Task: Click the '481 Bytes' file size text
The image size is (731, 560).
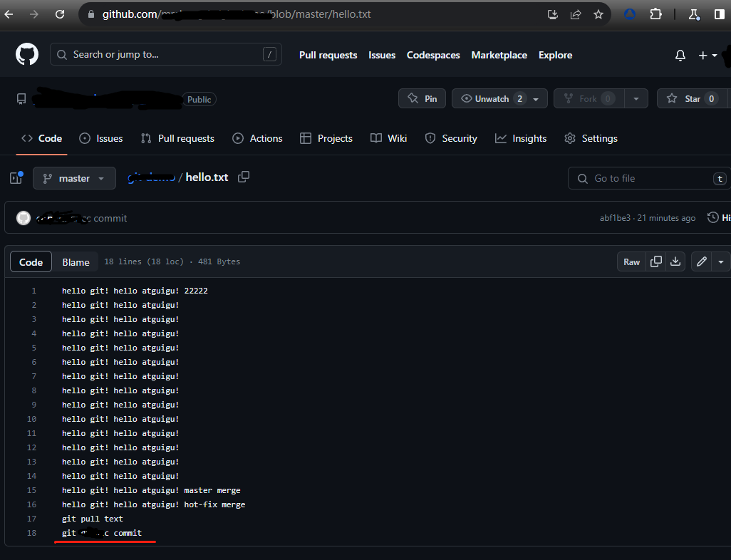Action: 219,261
